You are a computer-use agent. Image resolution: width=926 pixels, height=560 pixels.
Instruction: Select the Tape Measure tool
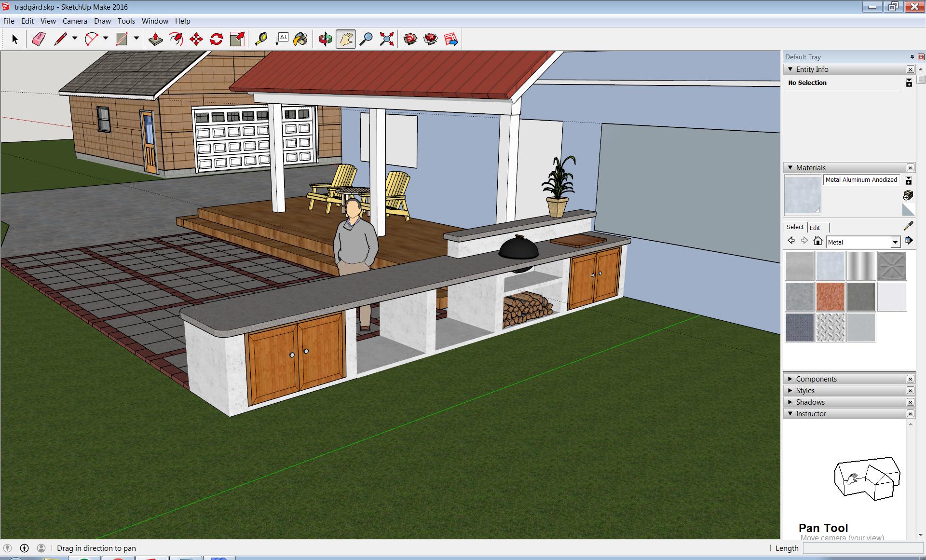pyautogui.click(x=261, y=39)
